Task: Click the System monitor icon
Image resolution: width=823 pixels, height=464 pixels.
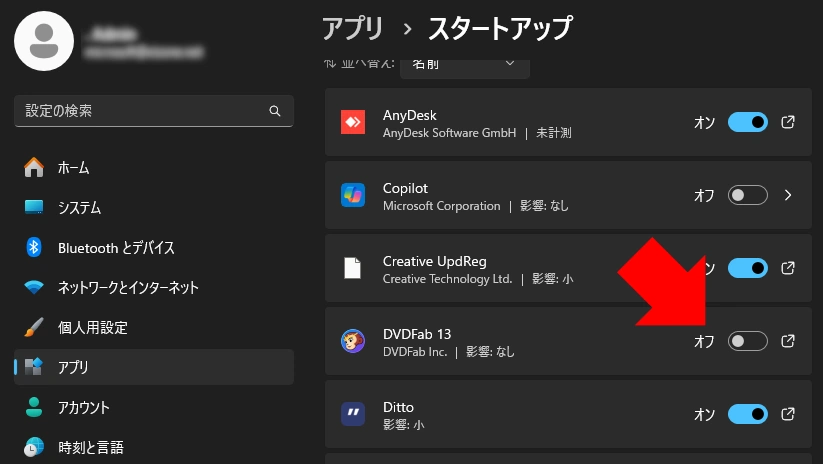Action: pos(34,207)
